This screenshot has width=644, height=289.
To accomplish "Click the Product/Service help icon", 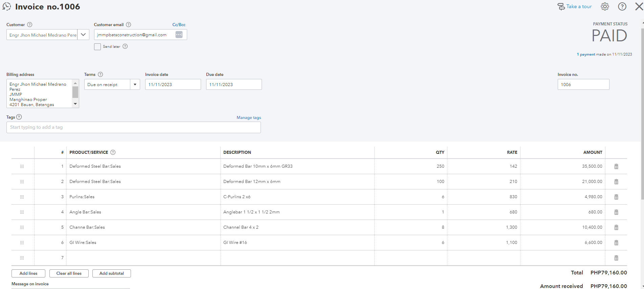I will pyautogui.click(x=113, y=152).
